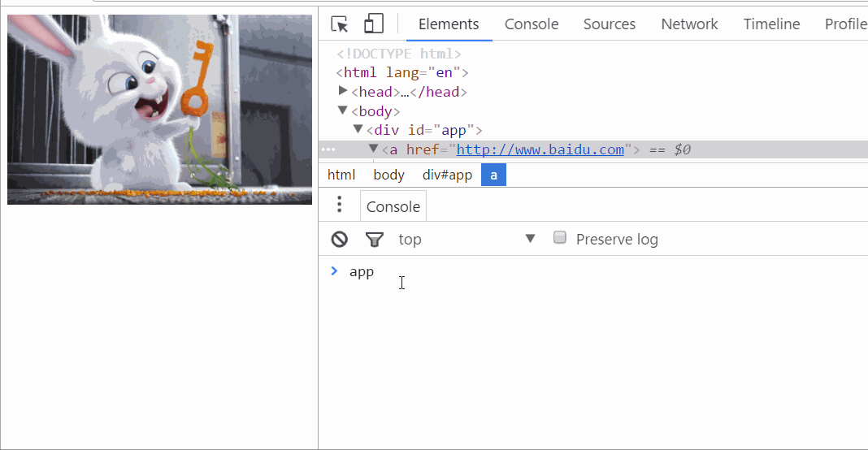The width and height of the screenshot is (868, 450).
Task: Click the ellipsis beside the selected anchor row
Action: (x=328, y=149)
